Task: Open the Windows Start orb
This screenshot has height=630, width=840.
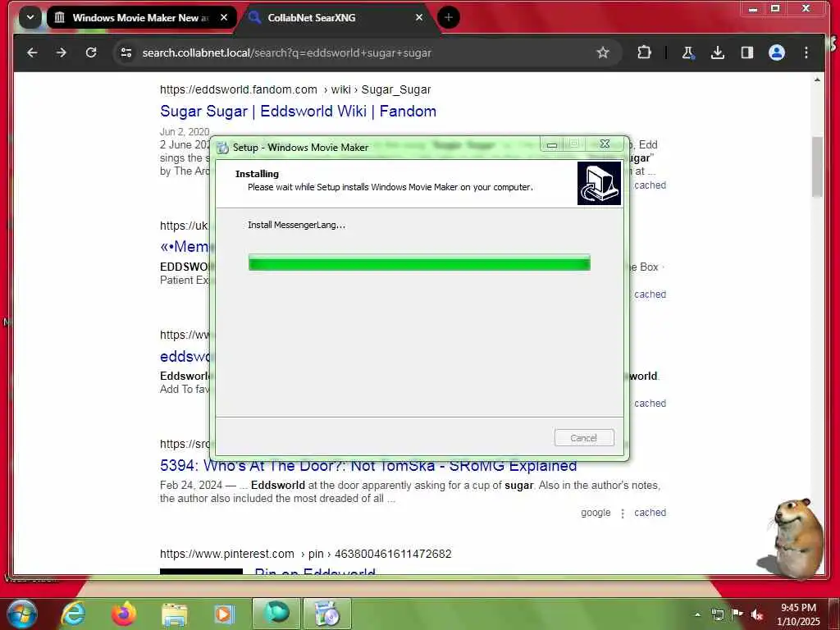Action: point(22,614)
